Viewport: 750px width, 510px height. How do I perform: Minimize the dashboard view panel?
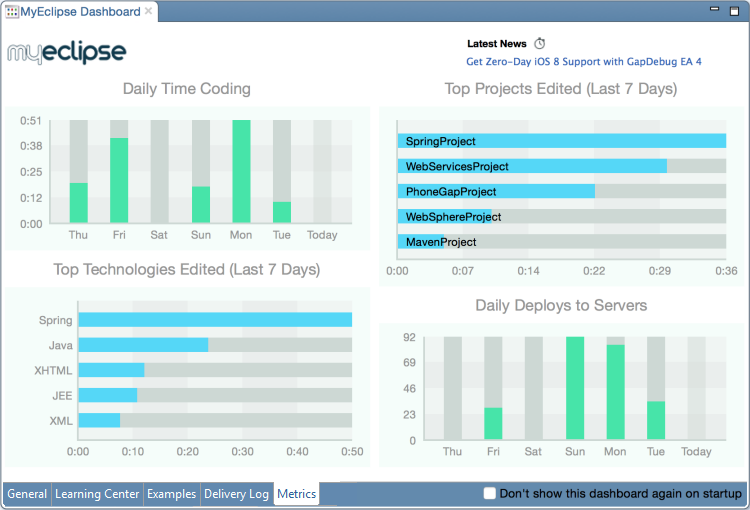tap(715, 9)
